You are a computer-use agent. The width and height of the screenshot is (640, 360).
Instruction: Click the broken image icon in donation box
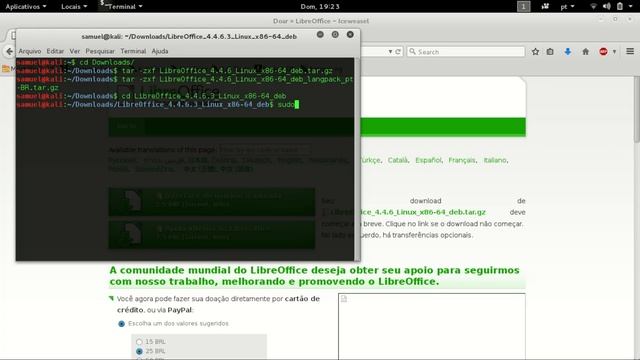[x=344, y=299]
